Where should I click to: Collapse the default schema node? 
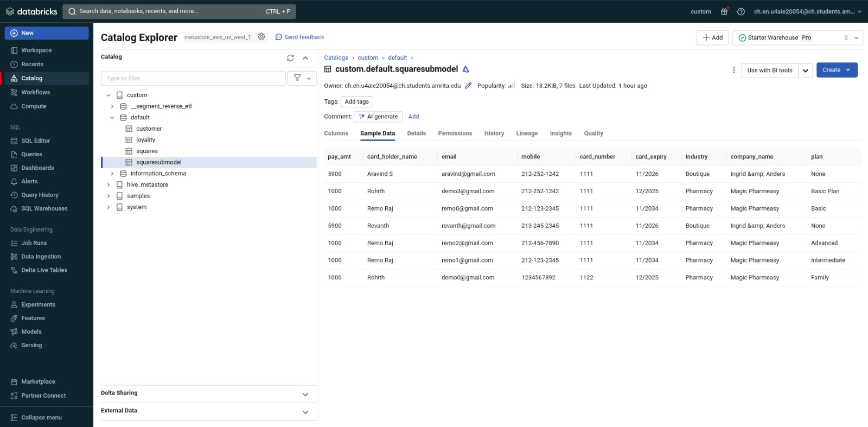pos(112,117)
